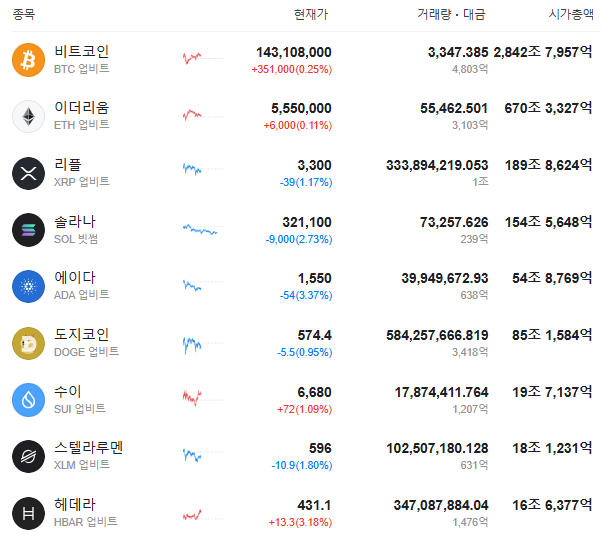Select the ADA price 1,550

pos(315,278)
